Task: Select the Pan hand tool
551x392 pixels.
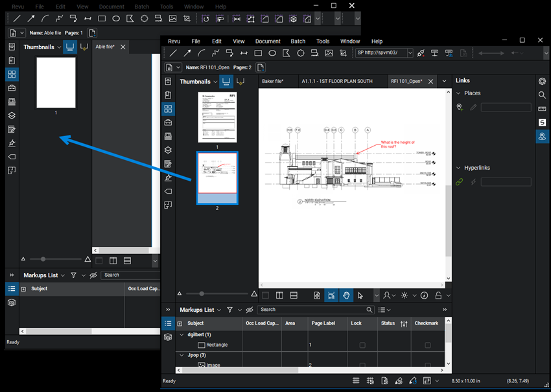Action: 346,295
